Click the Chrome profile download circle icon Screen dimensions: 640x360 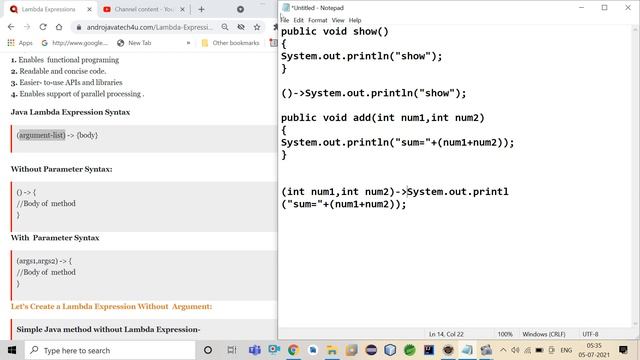click(x=240, y=9)
